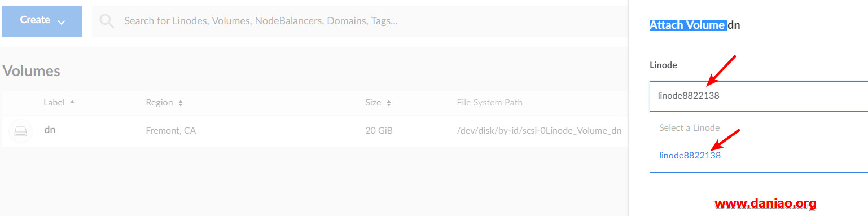Click the Volumes page heading
Screen dimensions: 868x216
[x=32, y=71]
